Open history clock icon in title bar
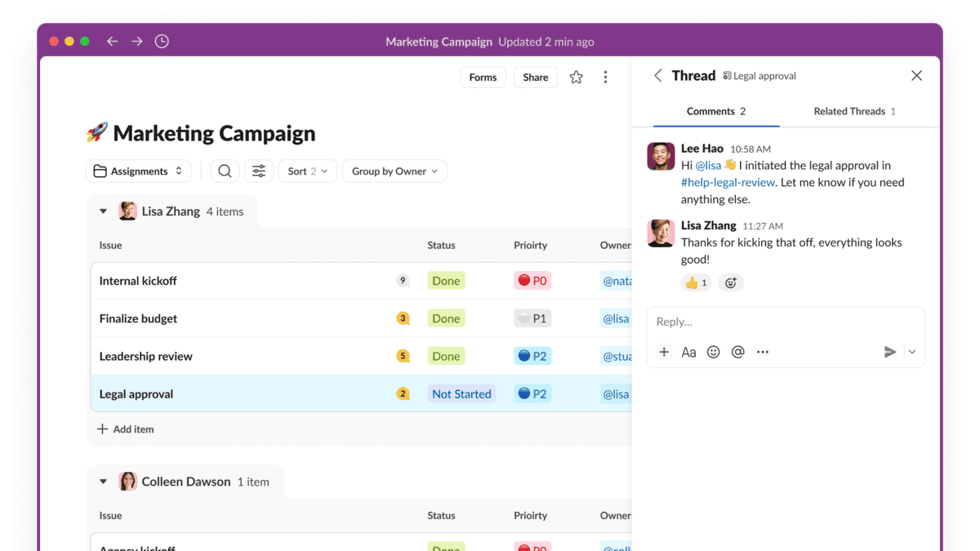The image size is (980, 551). 162,41
